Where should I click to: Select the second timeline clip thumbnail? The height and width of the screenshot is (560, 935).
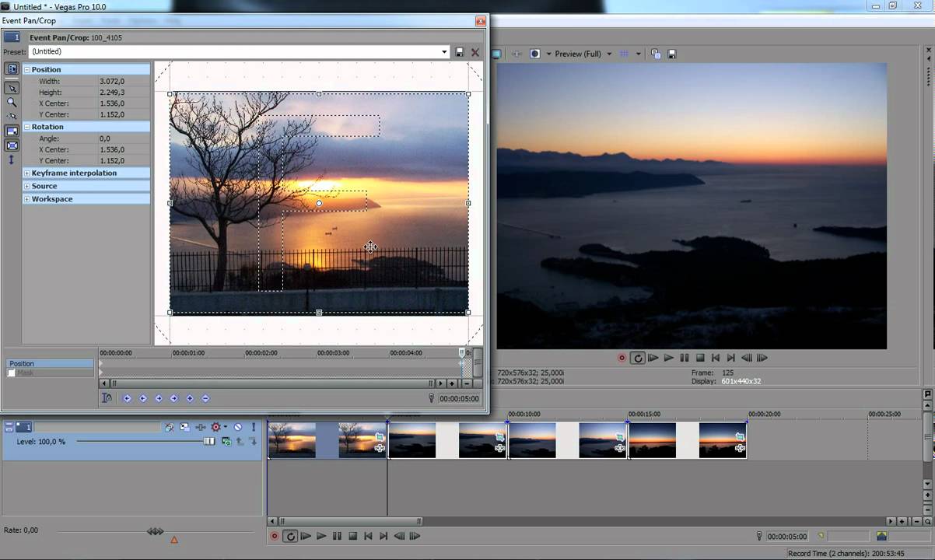(447, 440)
